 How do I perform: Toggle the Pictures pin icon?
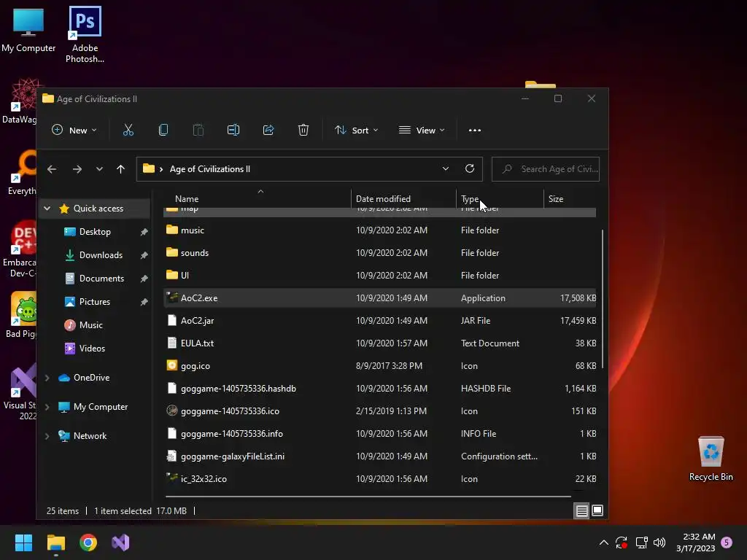pos(144,302)
